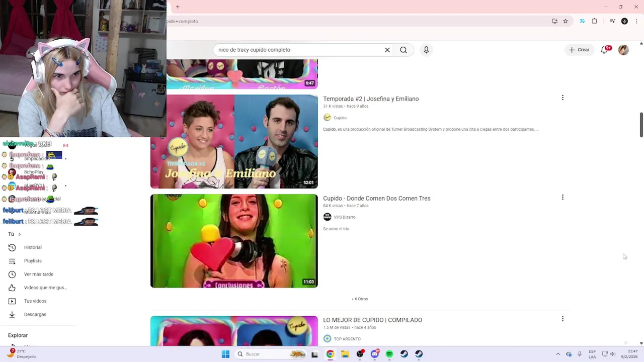Open Descargas in the sidebar

click(x=35, y=314)
